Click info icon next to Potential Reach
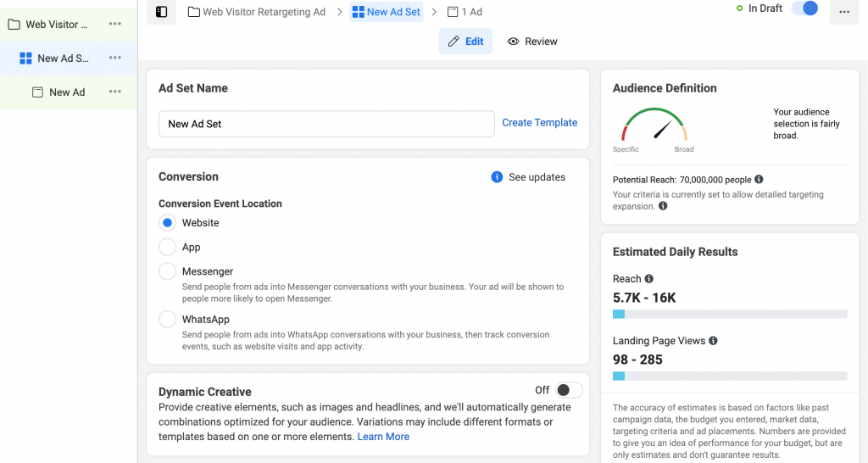 click(759, 180)
